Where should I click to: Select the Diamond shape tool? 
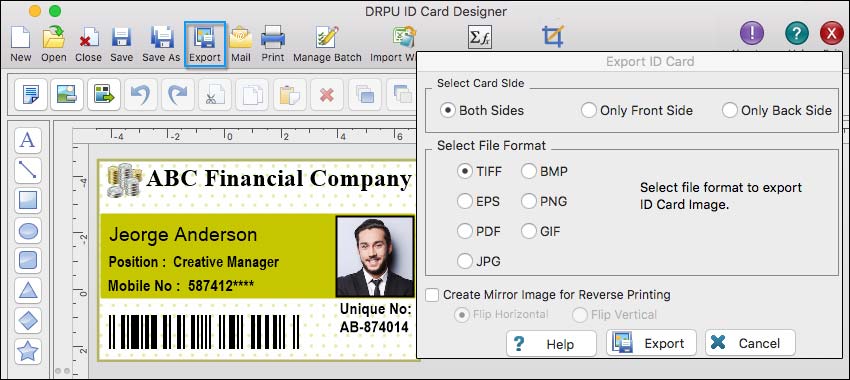click(x=28, y=321)
